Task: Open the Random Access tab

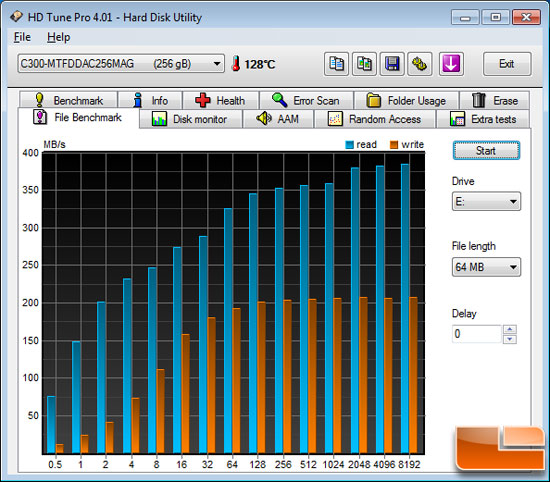Action: pos(375,119)
